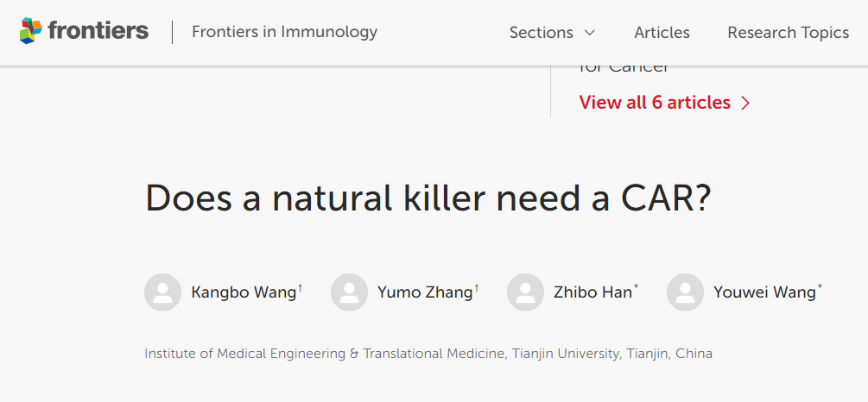868x402 pixels.
Task: Click the Frontiers colorful cube logo
Action: 31,30
